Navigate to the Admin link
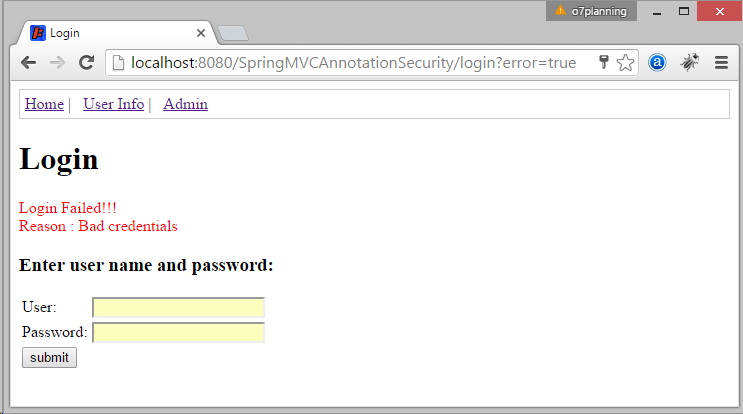Viewport: 743px width, 414px height. 185,104
